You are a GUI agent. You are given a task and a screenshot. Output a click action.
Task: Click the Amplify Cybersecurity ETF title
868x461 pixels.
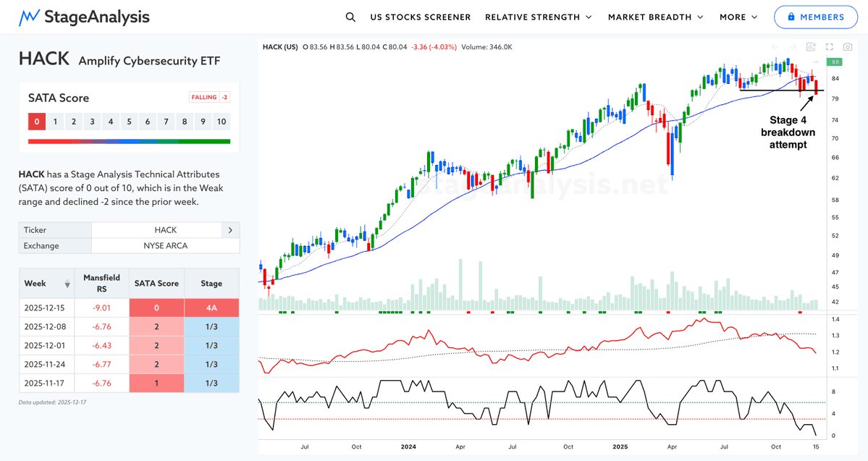149,61
